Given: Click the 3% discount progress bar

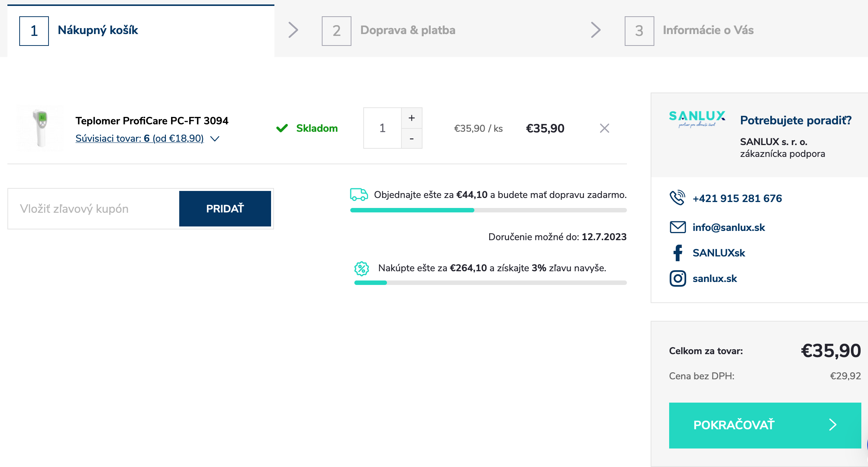Looking at the screenshot, I should click(490, 283).
